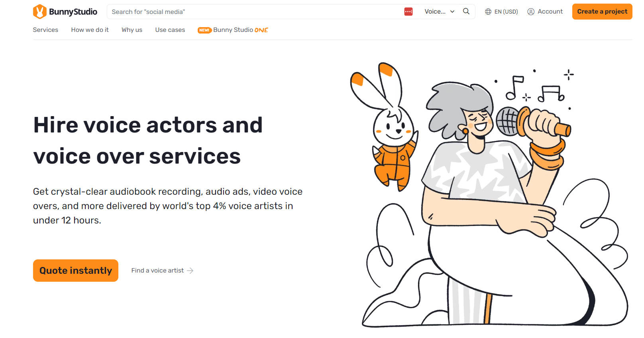The height and width of the screenshot is (338, 644).
Task: Click the orange NEW badge icon
Action: pyautogui.click(x=204, y=30)
